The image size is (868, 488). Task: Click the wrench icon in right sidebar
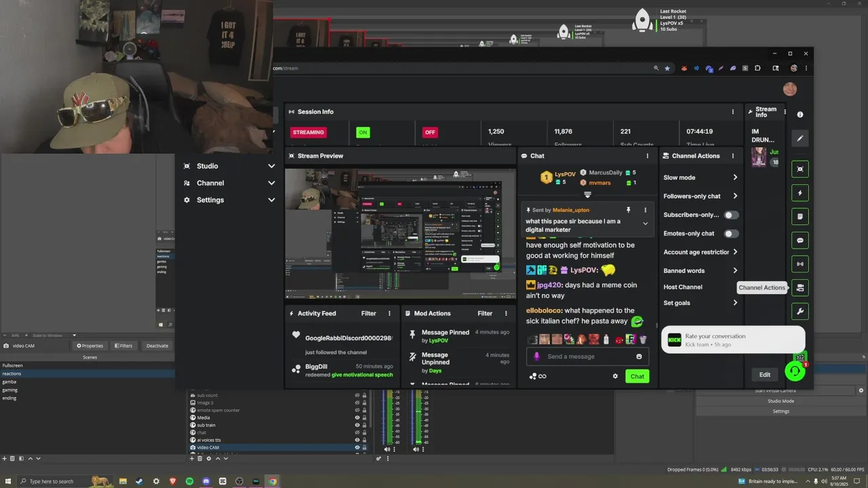[800, 312]
